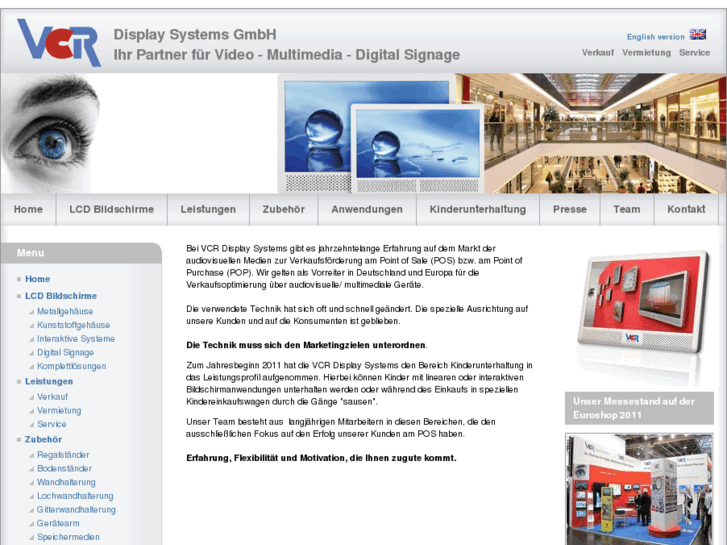The height and width of the screenshot is (545, 727).
Task: Open Anwendungen in navigation bar
Action: coord(367,209)
